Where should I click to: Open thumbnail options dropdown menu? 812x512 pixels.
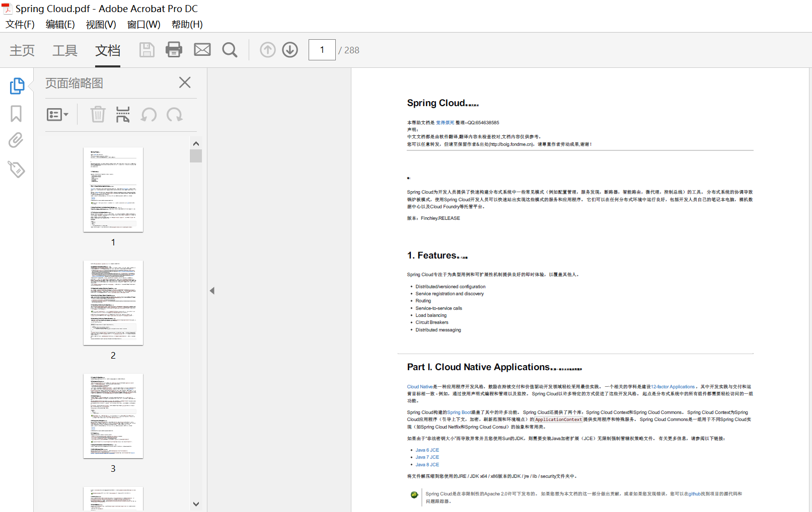(x=57, y=115)
